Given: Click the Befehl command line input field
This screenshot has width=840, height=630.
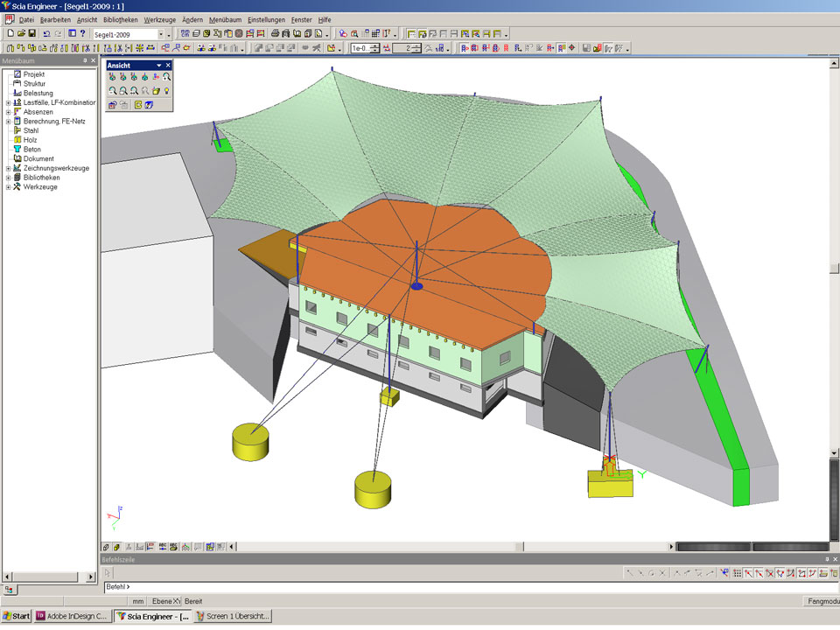Looking at the screenshot, I should (437, 586).
